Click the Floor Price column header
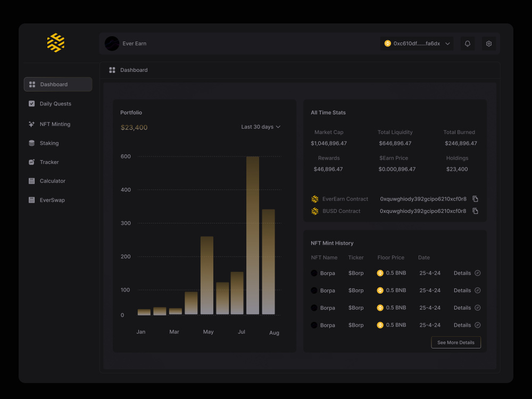This screenshot has width=532, height=399. pyautogui.click(x=390, y=257)
